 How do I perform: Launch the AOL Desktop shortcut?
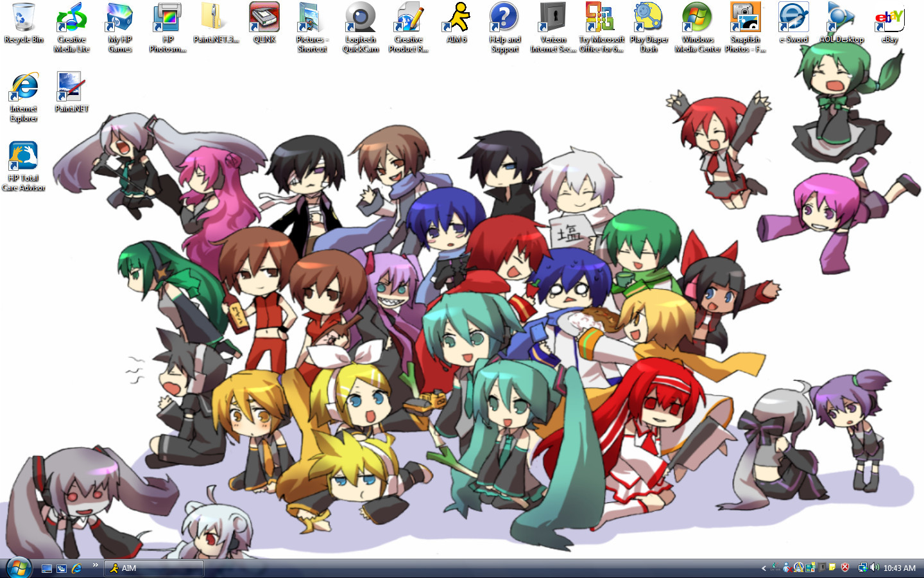click(x=841, y=23)
